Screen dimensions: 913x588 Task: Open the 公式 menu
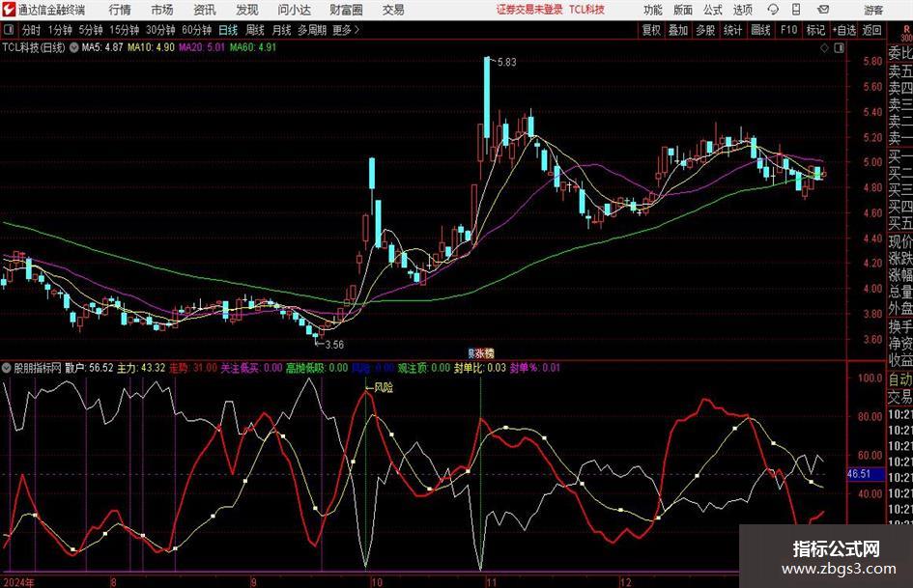click(x=713, y=10)
